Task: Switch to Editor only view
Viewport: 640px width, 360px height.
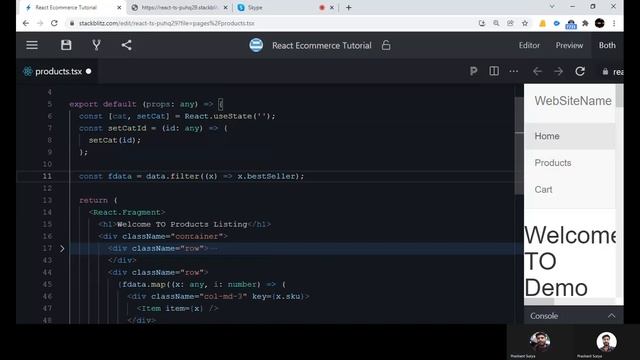Action: [x=529, y=45]
